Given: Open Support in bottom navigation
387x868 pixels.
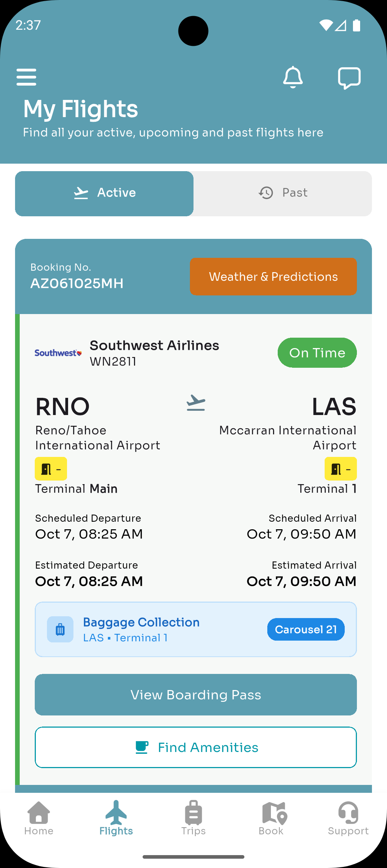Looking at the screenshot, I should click(x=348, y=818).
